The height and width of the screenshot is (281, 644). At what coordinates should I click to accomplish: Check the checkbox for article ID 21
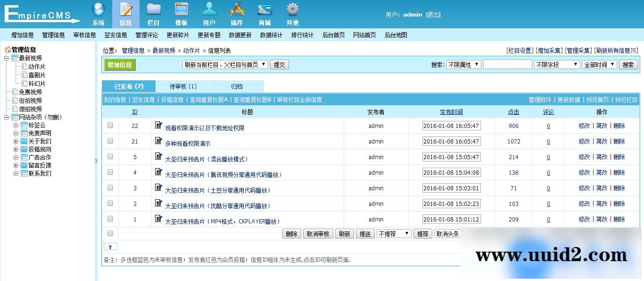(110, 141)
